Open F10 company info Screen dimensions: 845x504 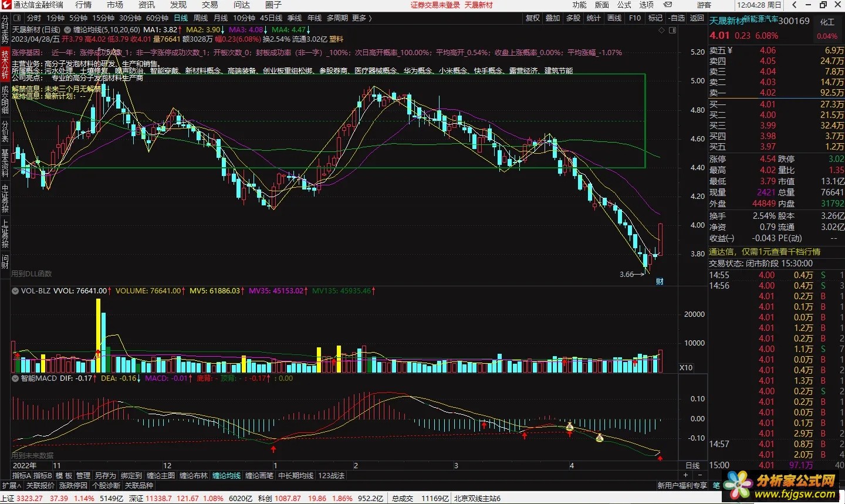(635, 18)
